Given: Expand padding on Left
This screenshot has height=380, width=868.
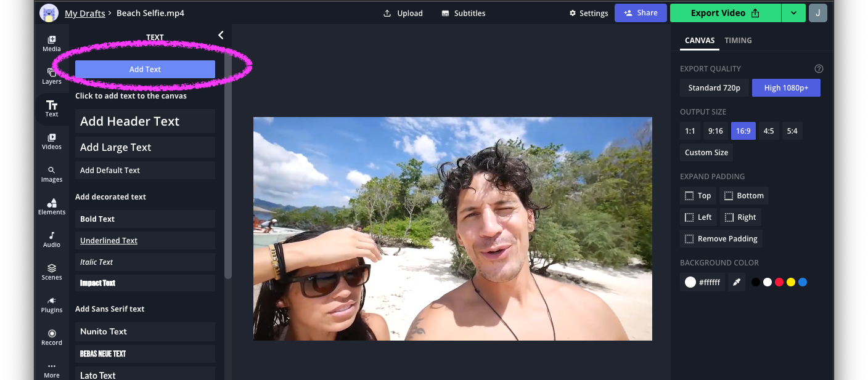Looking at the screenshot, I should click(x=698, y=217).
